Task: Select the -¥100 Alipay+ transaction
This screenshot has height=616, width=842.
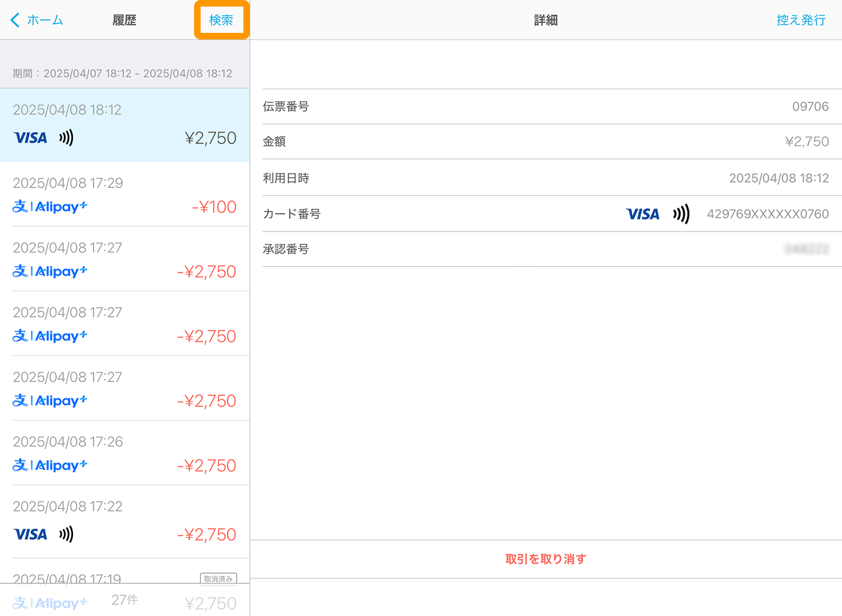Action: tap(124, 195)
